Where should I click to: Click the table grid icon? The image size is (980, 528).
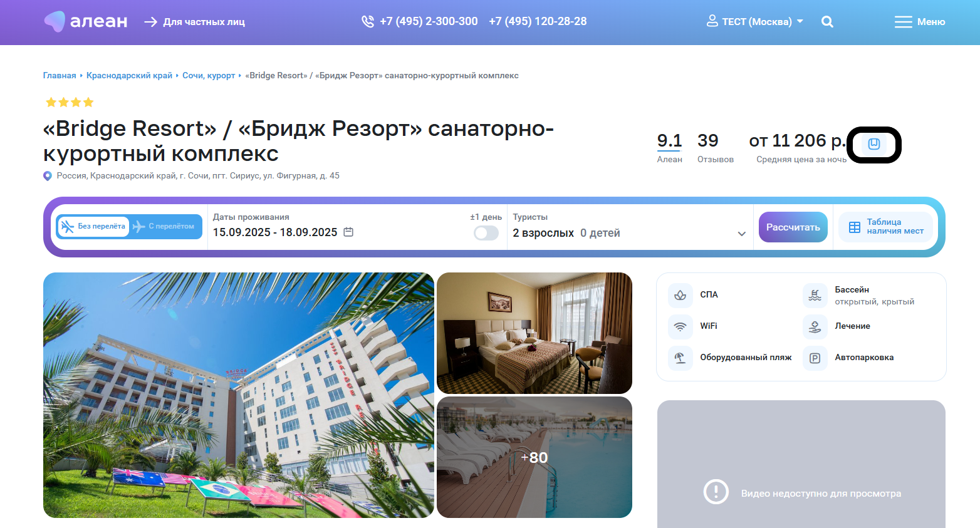pyautogui.click(x=855, y=227)
